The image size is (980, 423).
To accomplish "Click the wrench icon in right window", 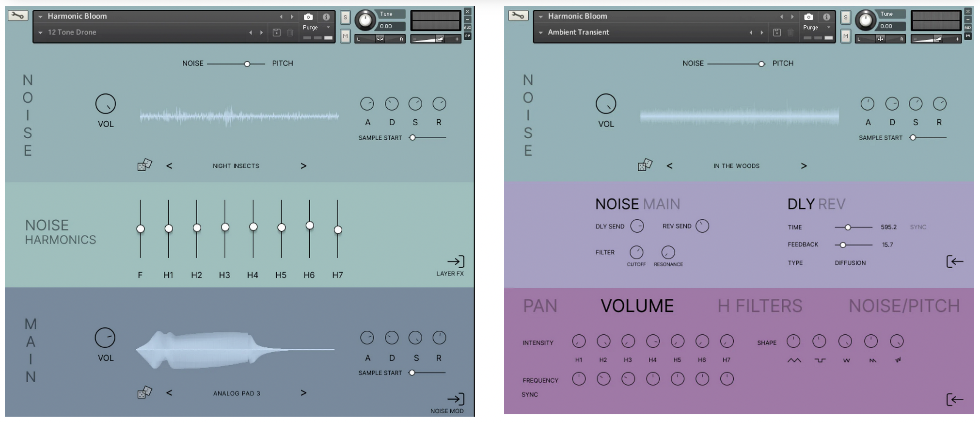I will (x=518, y=16).
